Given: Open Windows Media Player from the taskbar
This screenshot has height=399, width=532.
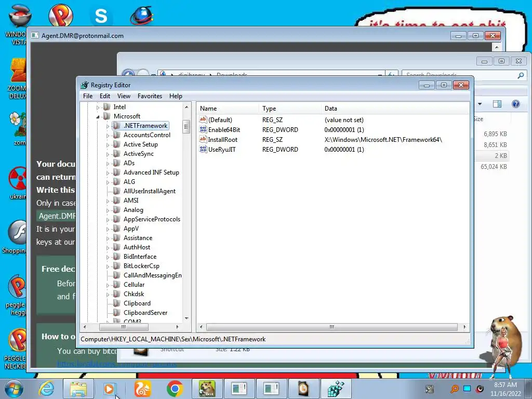Looking at the screenshot, I should (x=109, y=389).
